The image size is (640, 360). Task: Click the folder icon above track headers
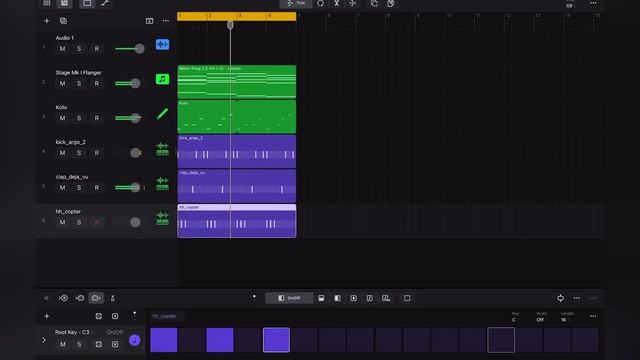[149, 21]
